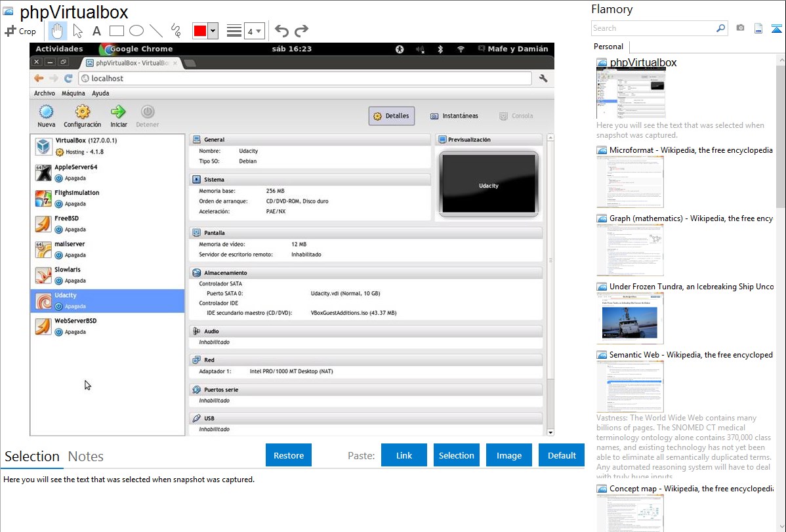Click the Paste Image button
This screenshot has width=786, height=532.
click(509, 455)
